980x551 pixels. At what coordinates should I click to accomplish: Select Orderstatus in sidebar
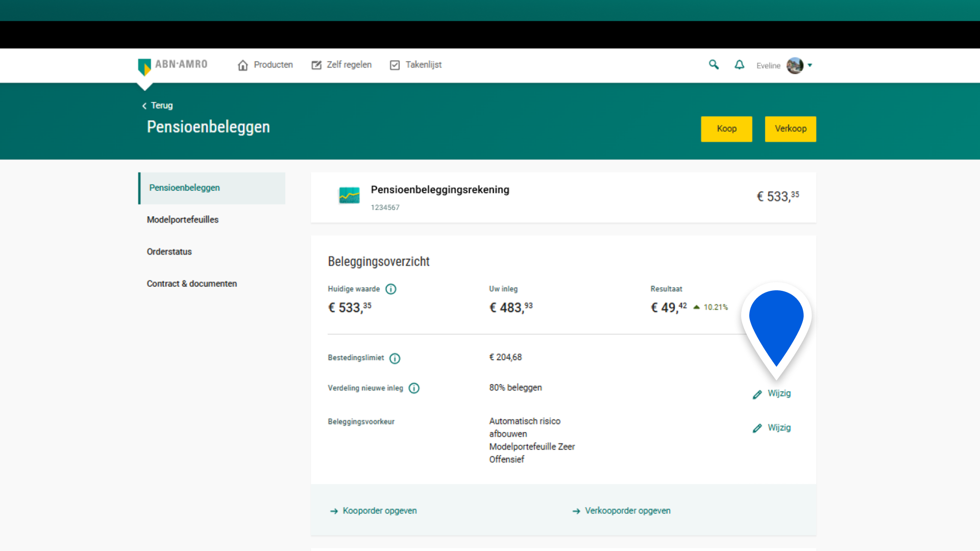[169, 252]
